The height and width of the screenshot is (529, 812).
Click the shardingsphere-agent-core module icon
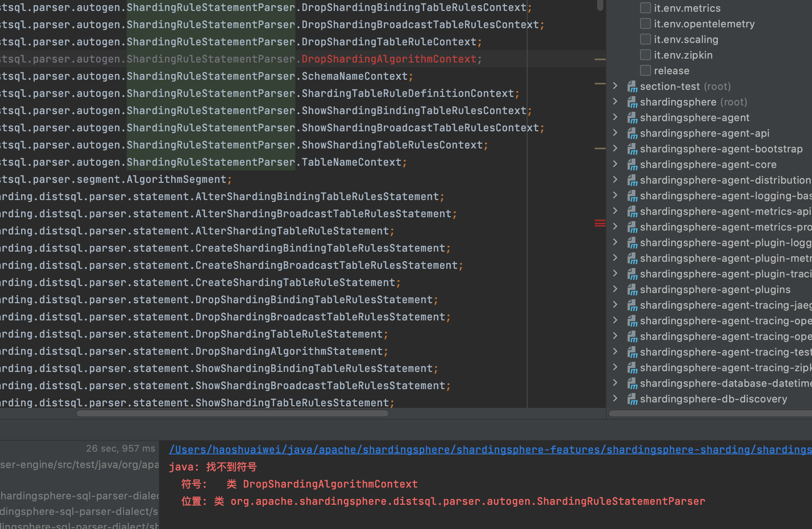pos(632,165)
